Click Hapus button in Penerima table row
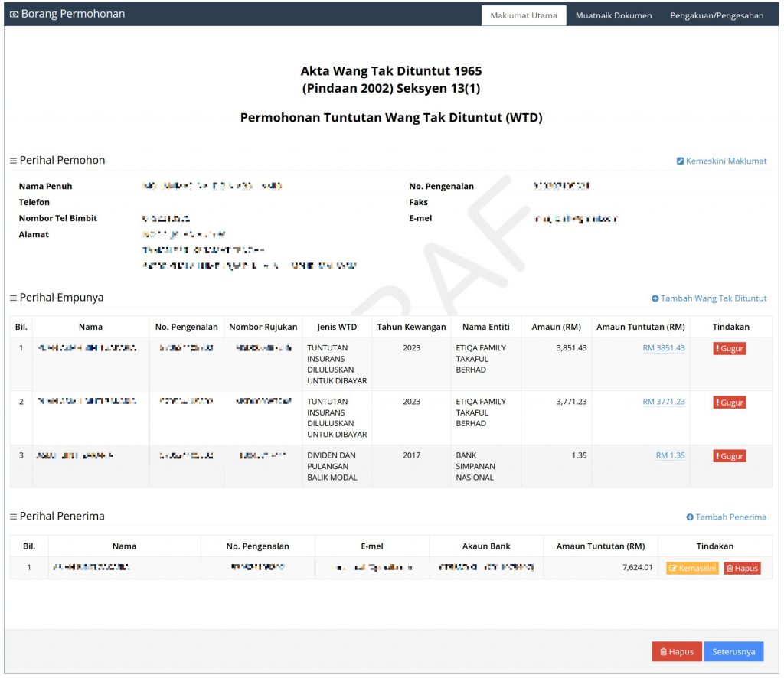 (x=742, y=568)
